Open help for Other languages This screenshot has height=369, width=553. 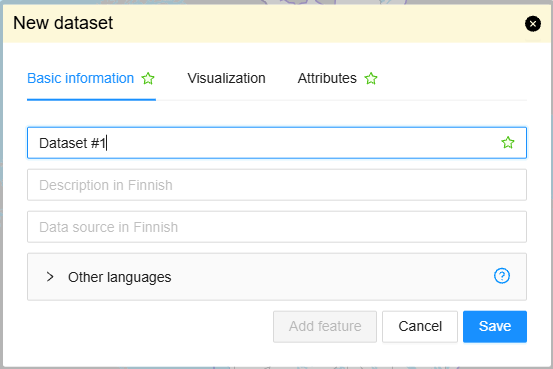[x=502, y=276]
